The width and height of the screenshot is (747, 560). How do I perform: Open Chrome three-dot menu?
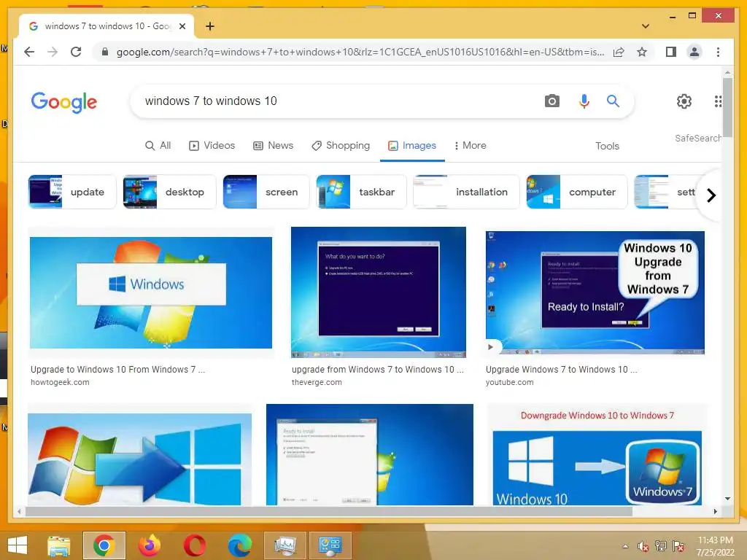tap(718, 52)
